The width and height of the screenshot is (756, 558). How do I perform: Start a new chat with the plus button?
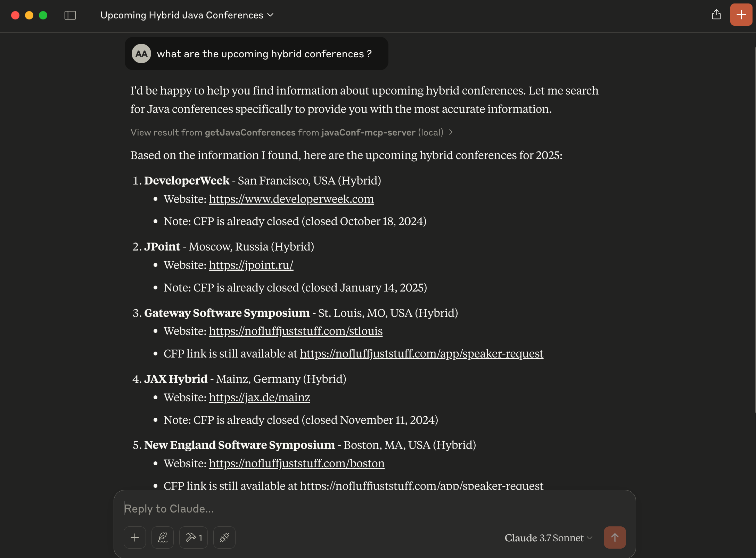[741, 15]
